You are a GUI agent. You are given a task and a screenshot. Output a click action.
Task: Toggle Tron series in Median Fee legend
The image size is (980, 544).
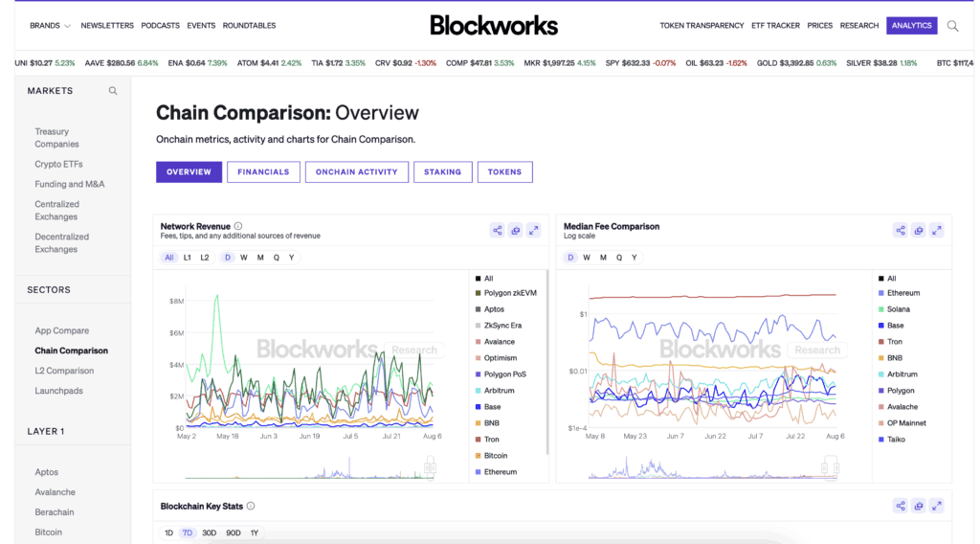[x=890, y=341]
